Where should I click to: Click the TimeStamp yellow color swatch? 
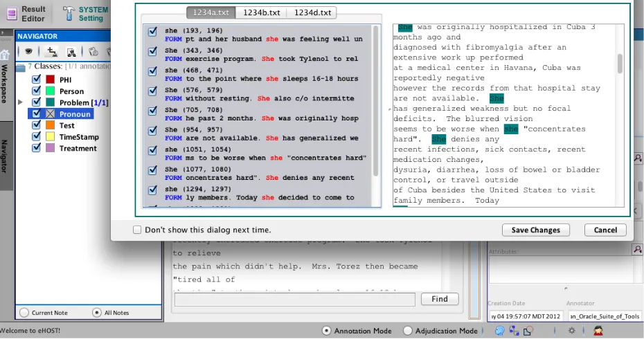click(x=51, y=137)
